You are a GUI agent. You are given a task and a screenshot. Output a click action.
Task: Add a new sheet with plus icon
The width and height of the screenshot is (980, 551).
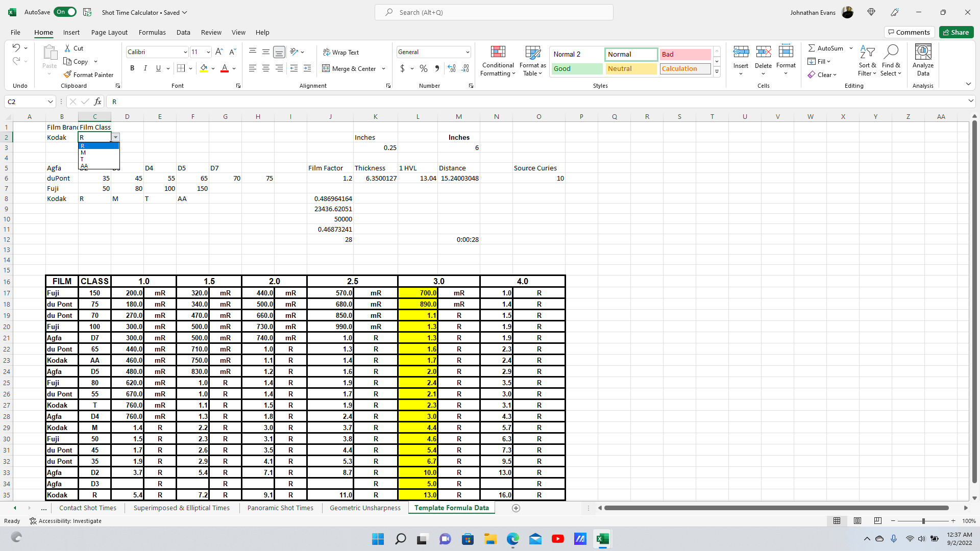click(516, 508)
